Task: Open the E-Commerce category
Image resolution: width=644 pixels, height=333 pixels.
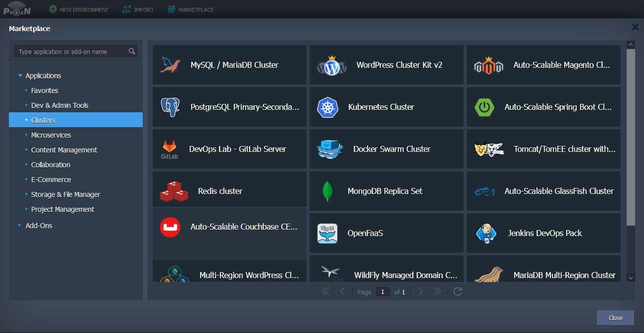Action: pos(51,180)
